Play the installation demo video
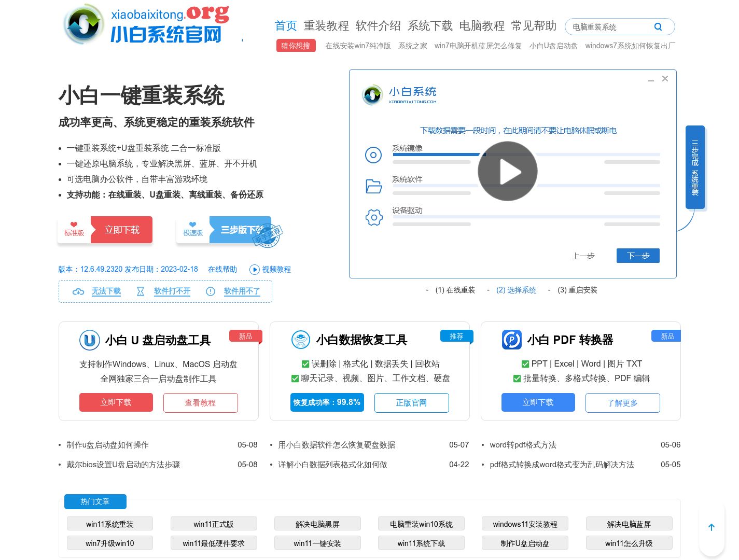The image size is (739, 560). [x=507, y=171]
